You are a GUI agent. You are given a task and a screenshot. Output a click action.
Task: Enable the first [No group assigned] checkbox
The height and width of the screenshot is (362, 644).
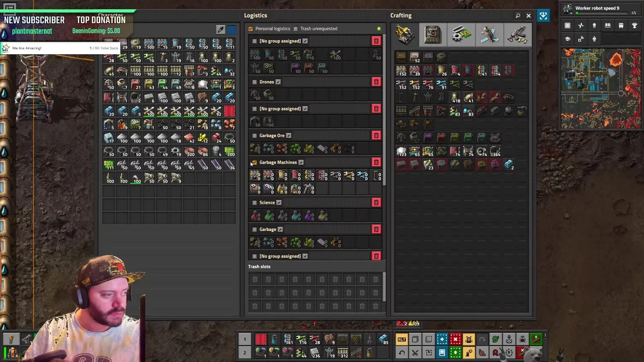[x=254, y=41]
